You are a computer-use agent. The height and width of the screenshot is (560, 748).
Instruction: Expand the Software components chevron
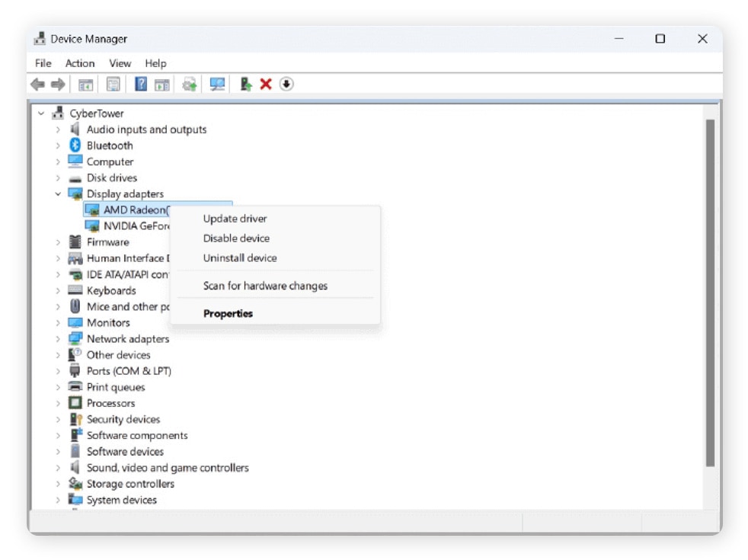[58, 436]
